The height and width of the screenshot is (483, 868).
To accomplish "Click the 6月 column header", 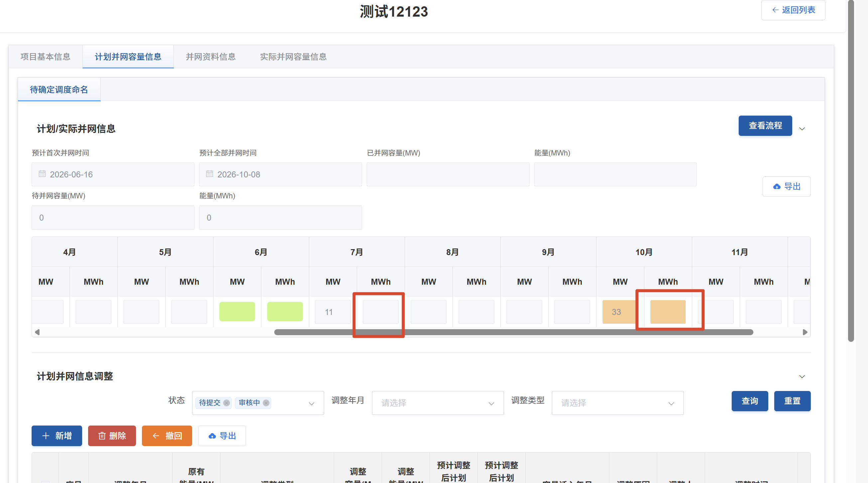I will point(261,252).
